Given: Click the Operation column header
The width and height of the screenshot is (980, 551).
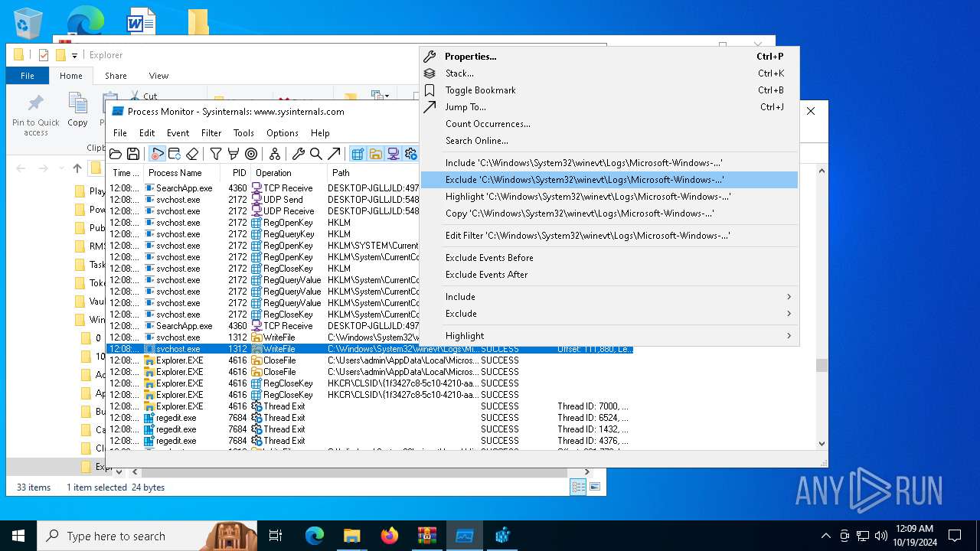Looking at the screenshot, I should (289, 173).
